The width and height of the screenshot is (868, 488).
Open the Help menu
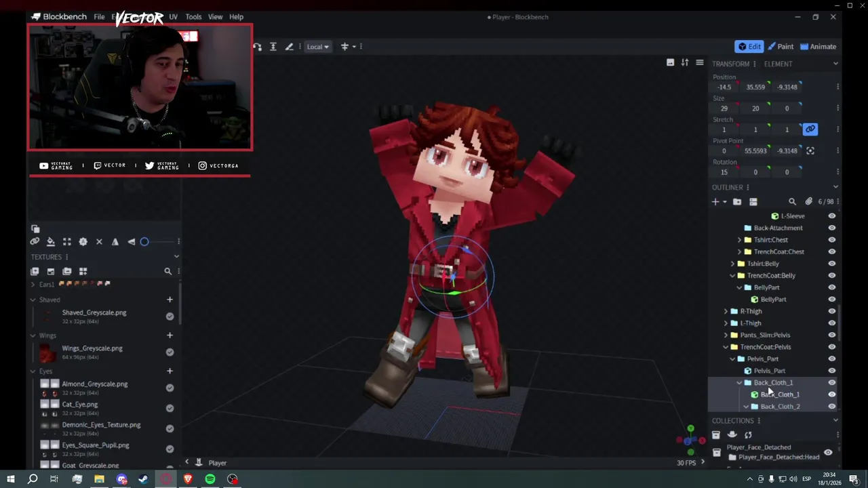(x=236, y=17)
